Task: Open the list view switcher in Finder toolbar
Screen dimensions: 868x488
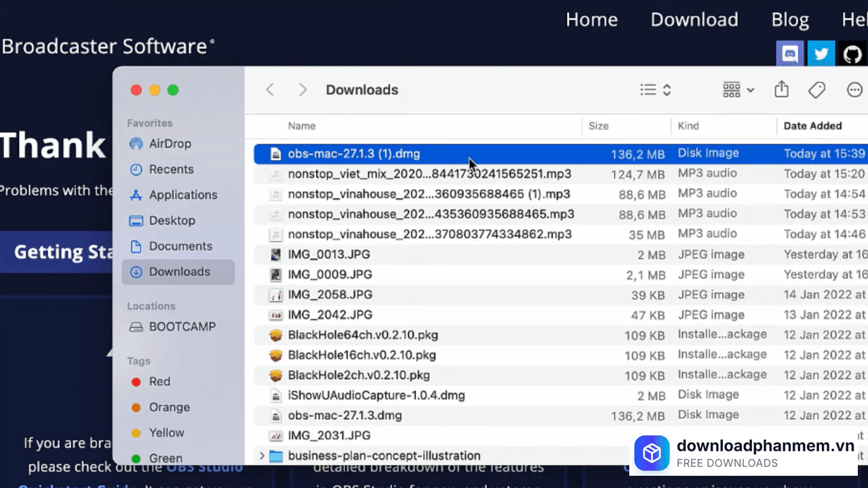Action: [656, 90]
